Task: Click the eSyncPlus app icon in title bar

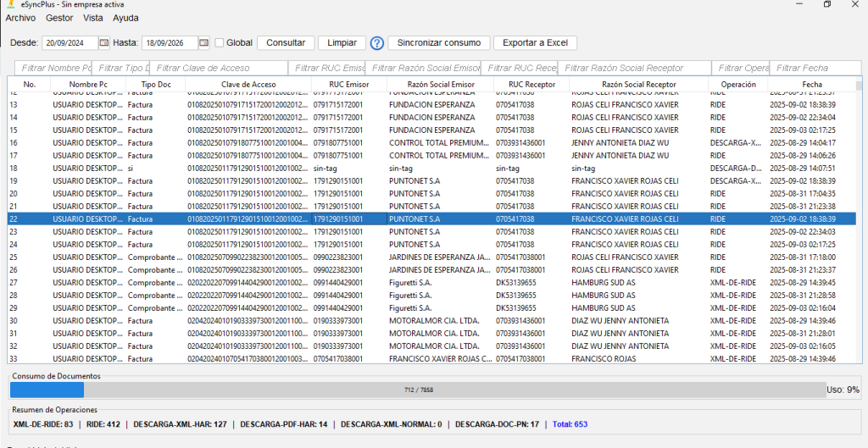Action: point(10,4)
